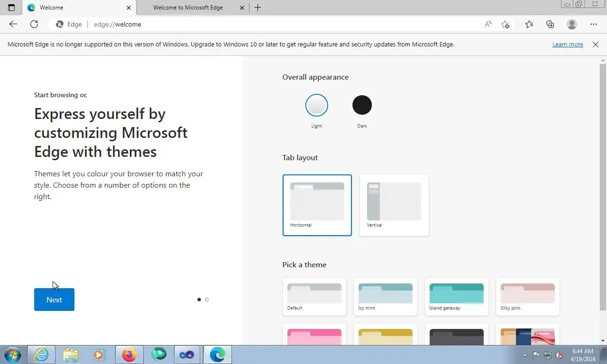Close the Welcome to Microsoft Edge tab
Screen dimensions: 607x364
(242, 8)
